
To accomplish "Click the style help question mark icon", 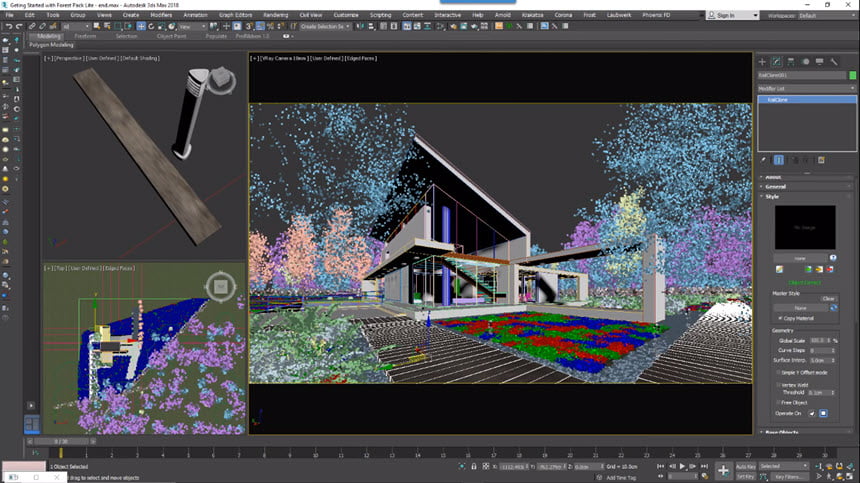I will tap(833, 258).
